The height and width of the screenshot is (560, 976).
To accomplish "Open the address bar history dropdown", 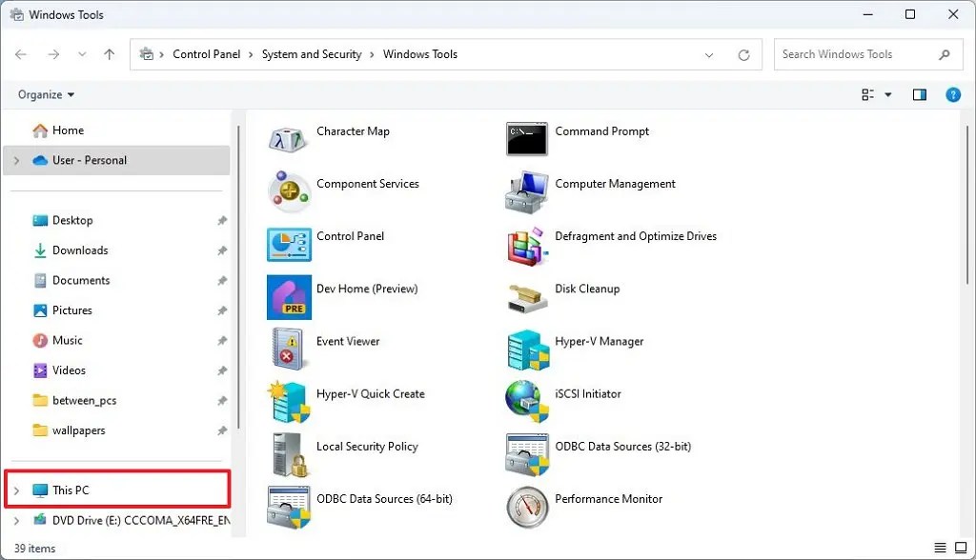I will pos(709,54).
